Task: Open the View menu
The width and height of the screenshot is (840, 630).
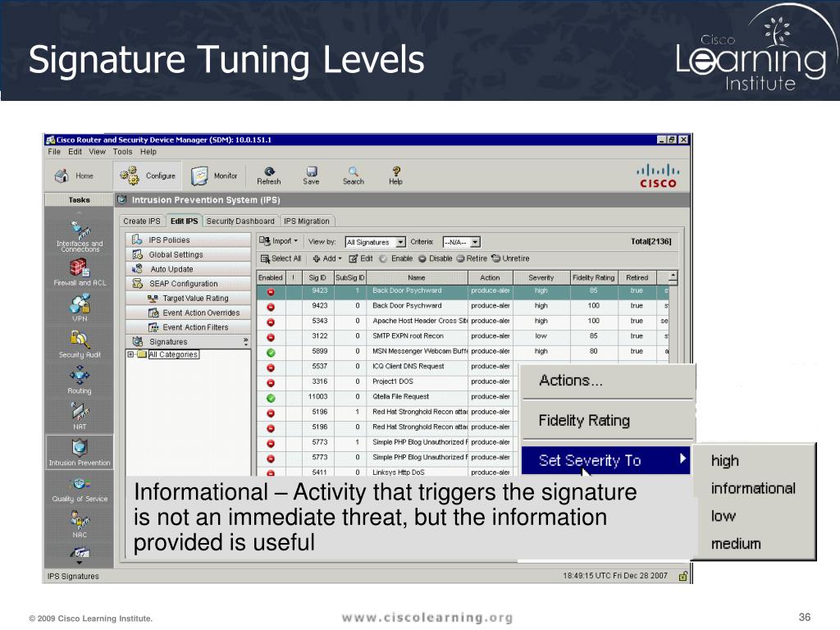Action: (97, 152)
